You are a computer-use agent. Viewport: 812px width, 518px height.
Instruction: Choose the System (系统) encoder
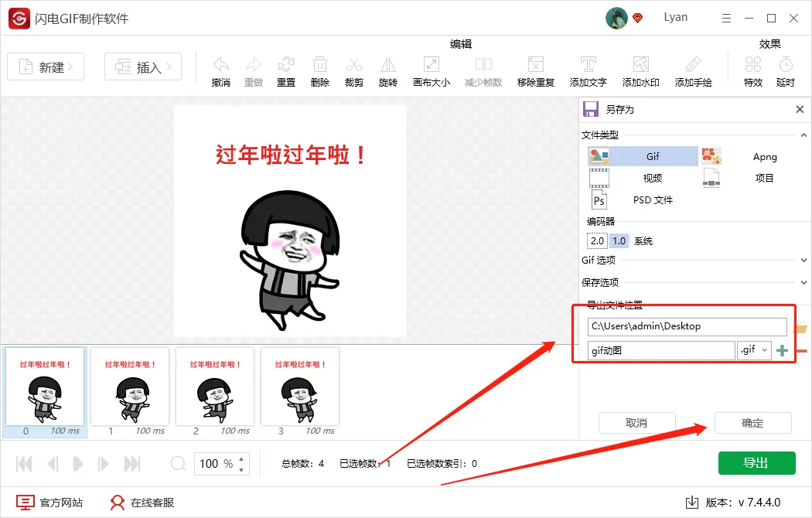pos(643,240)
